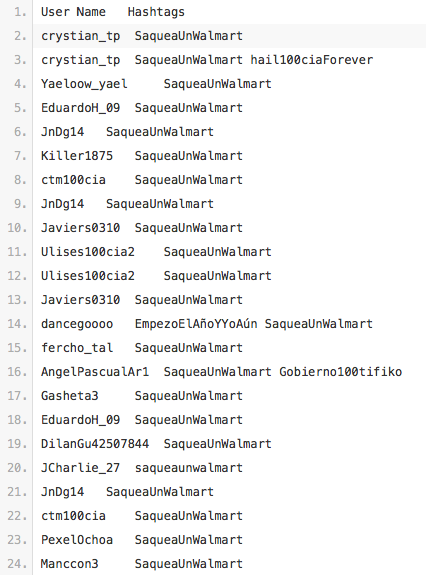Screen dimensions: 426x575
Task: Select username Yaeloow_yael
Action: click(84, 84)
